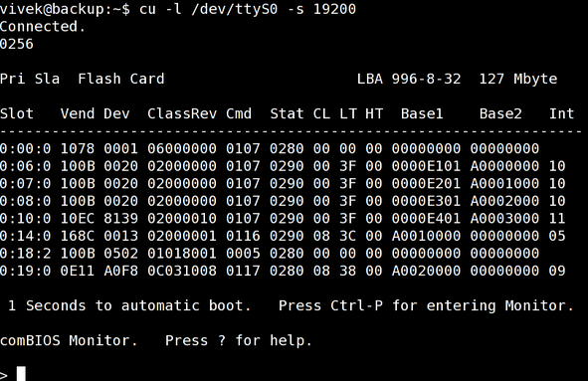Click the 'ClassRev' column header
The height and width of the screenshot is (381, 588).
182,113
